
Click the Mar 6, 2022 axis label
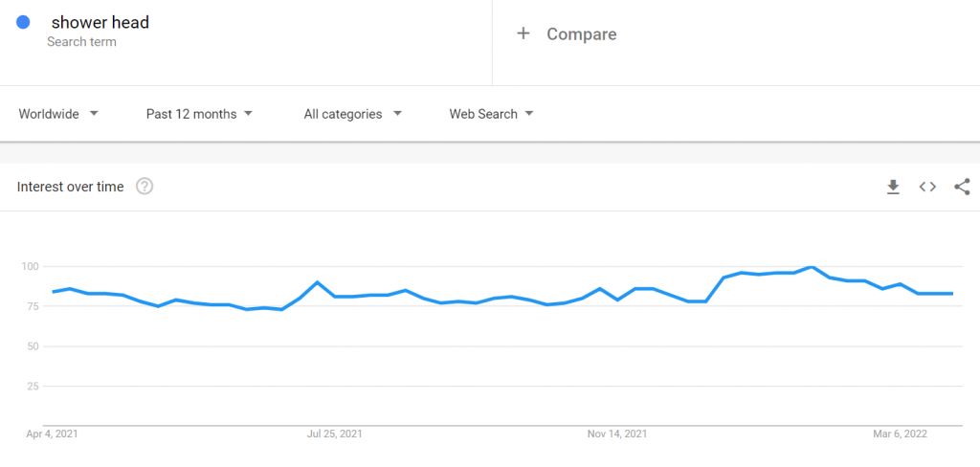tap(900, 434)
